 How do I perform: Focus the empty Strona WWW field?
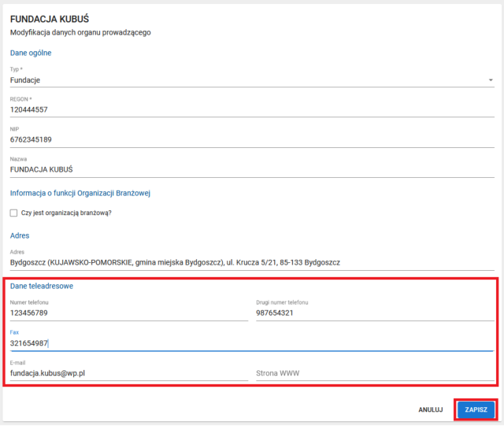click(374, 373)
